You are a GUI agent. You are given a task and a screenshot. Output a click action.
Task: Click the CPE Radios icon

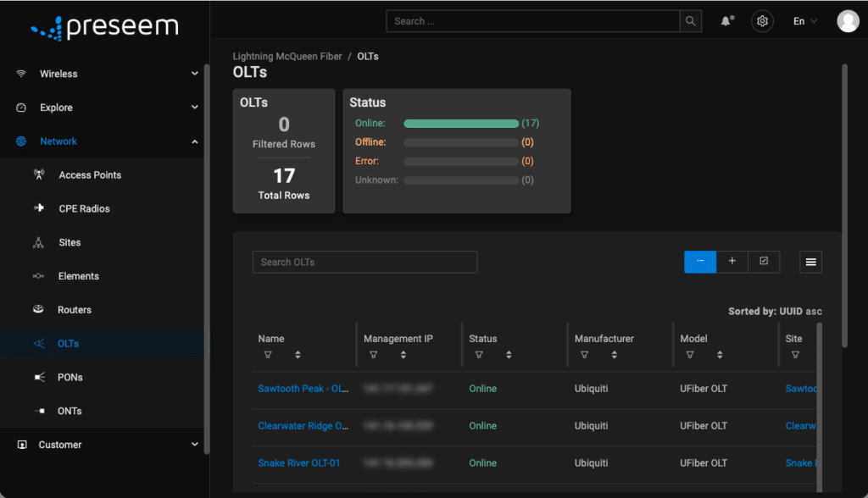click(x=39, y=208)
